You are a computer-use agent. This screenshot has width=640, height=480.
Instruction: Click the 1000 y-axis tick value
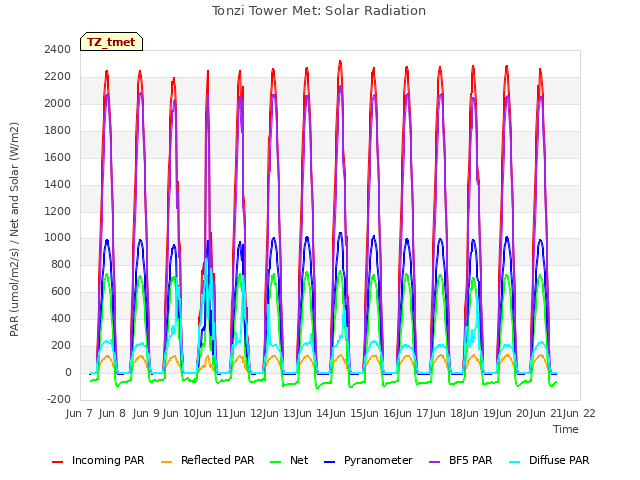tap(58, 238)
